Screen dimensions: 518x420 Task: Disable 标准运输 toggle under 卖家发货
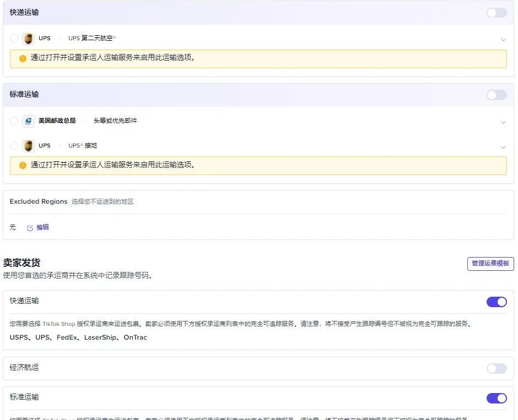tap(496, 398)
